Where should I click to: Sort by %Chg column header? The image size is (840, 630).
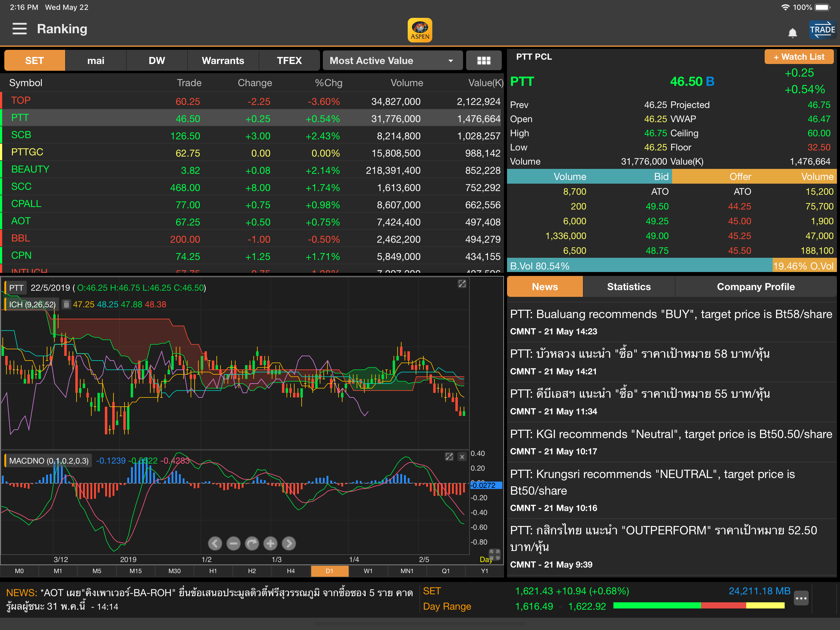[328, 83]
